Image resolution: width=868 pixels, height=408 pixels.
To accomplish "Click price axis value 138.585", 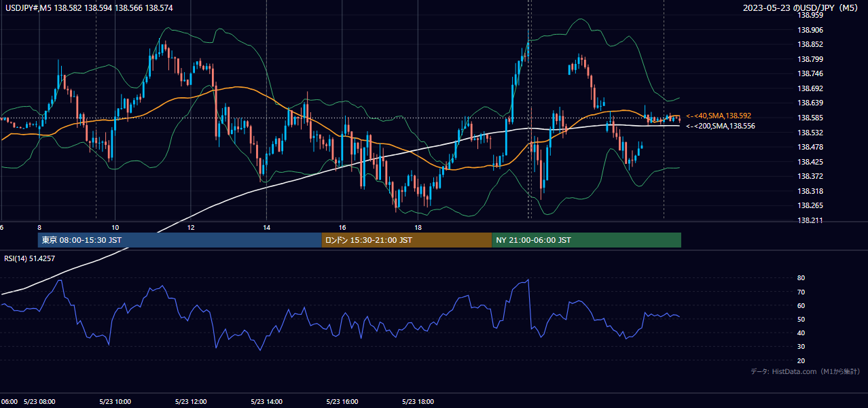I will pyautogui.click(x=809, y=118).
